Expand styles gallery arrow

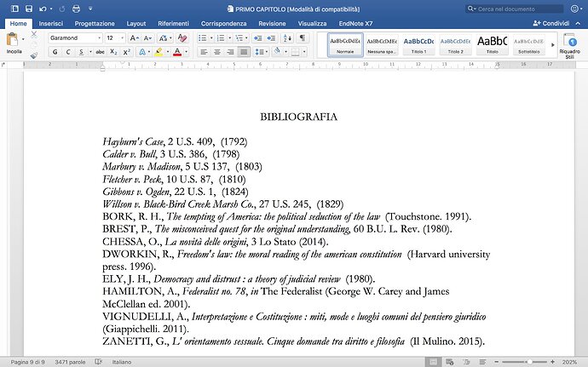pyautogui.click(x=552, y=45)
